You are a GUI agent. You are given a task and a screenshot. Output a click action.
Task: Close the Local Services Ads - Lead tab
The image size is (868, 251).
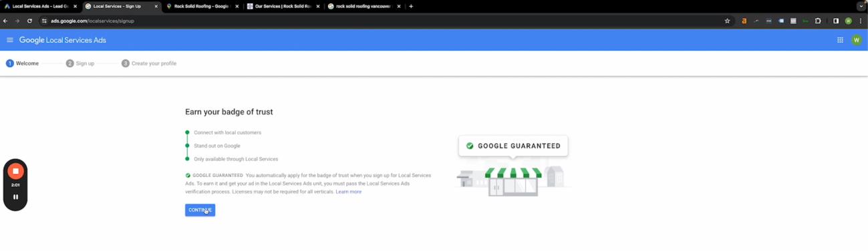click(76, 6)
